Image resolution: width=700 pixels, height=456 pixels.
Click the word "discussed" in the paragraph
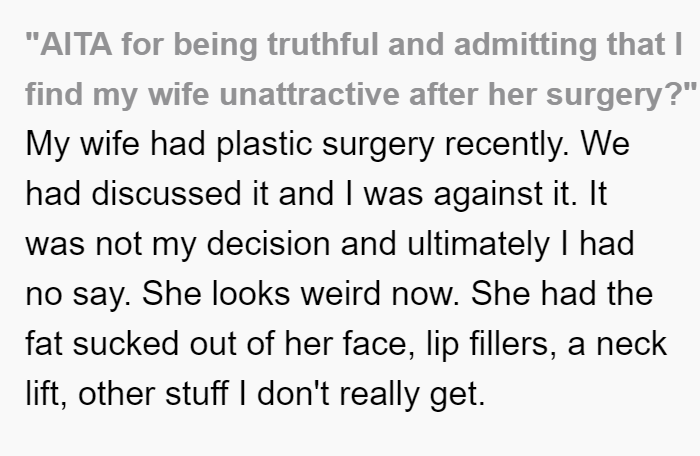[x=167, y=193]
